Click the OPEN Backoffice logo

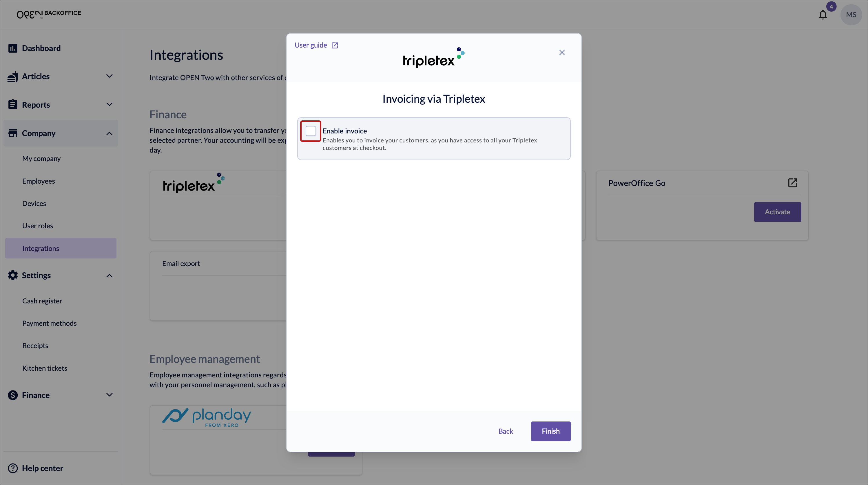coord(49,14)
